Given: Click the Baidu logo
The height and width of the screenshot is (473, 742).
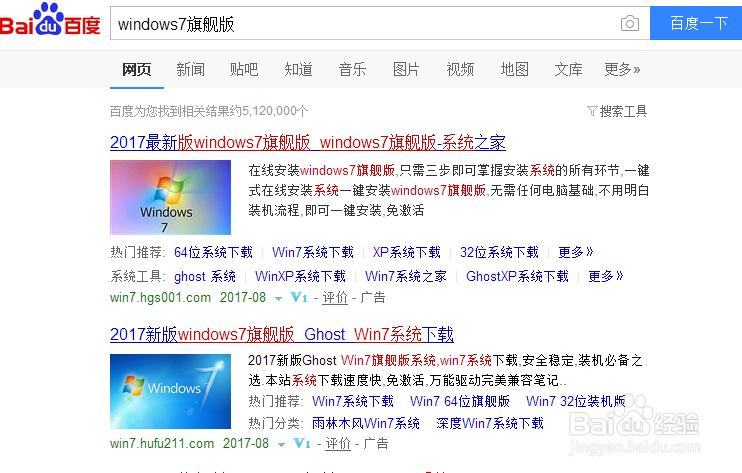Looking at the screenshot, I should pos(50,20).
